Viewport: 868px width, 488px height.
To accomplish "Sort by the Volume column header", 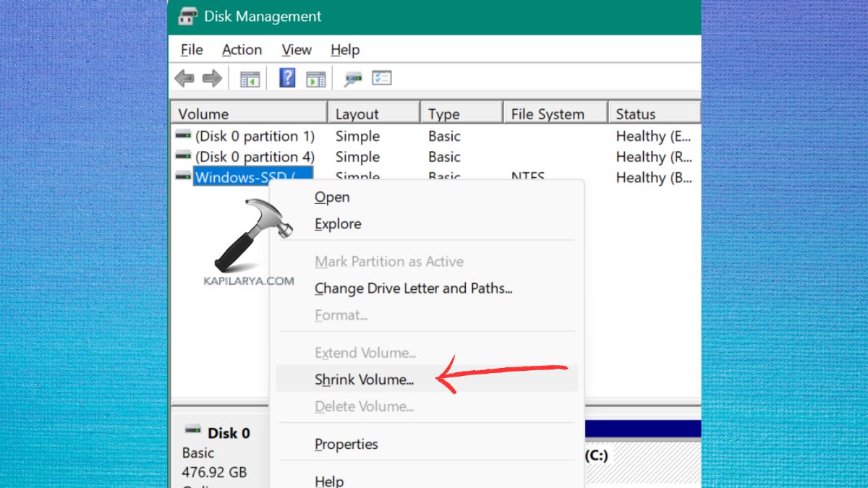I will [249, 114].
